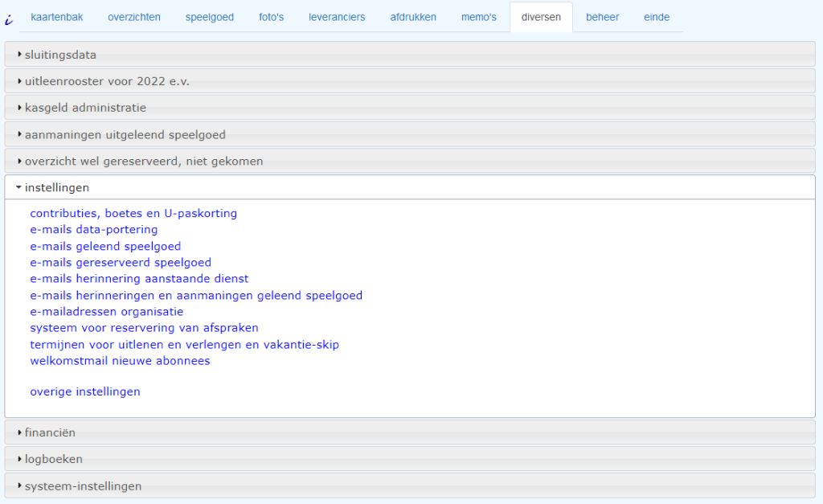The height and width of the screenshot is (504, 823).
Task: Expand the logboeken section
Action: pos(410,459)
